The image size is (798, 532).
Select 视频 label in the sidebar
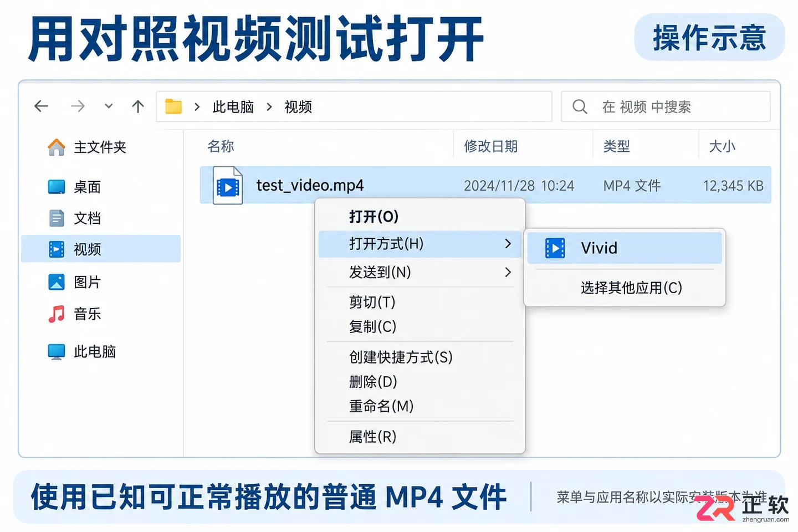[x=87, y=249]
